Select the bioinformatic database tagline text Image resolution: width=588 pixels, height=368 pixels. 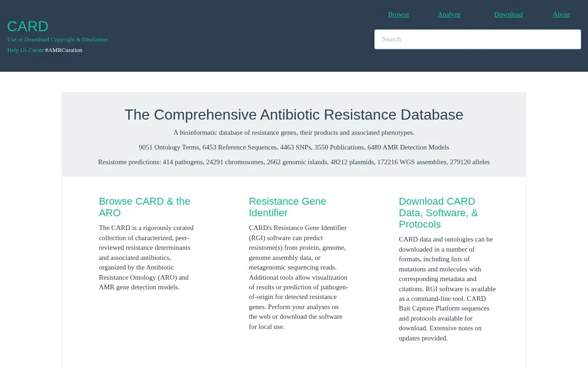pos(294,132)
